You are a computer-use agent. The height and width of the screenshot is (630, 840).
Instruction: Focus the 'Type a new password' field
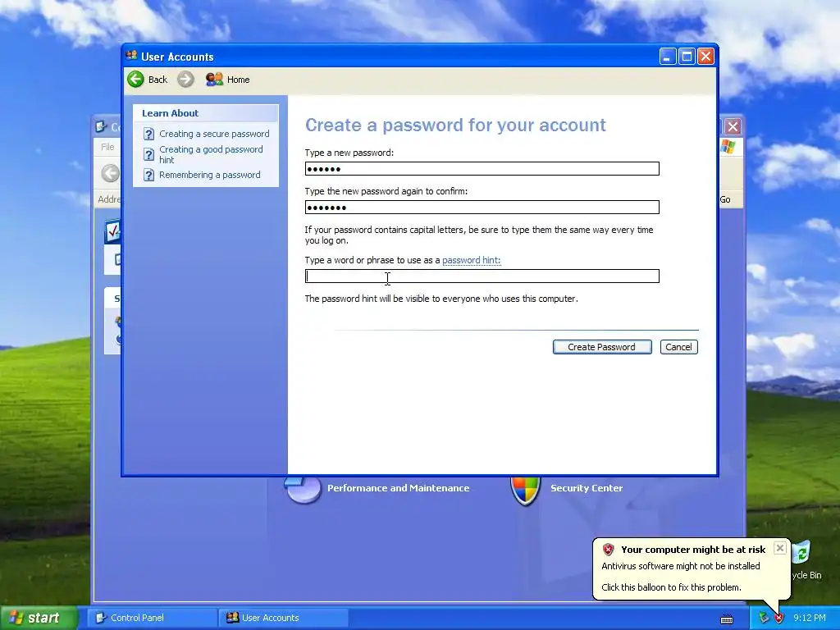point(482,169)
